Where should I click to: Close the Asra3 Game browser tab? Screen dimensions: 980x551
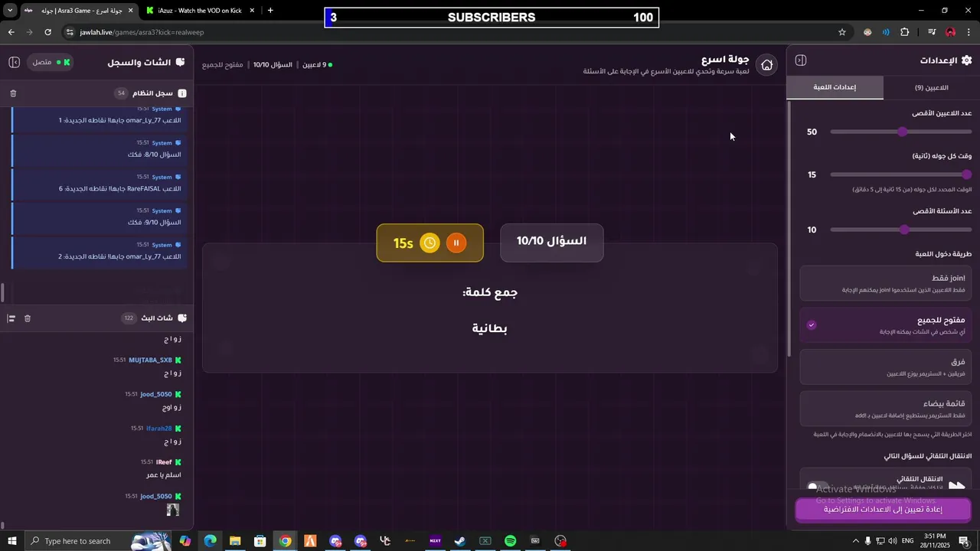[130, 11]
